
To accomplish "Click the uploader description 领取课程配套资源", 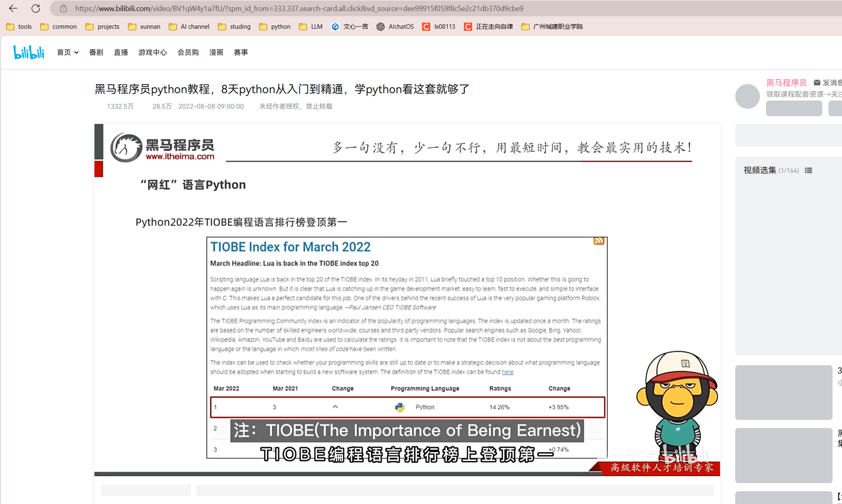I will 804,94.
